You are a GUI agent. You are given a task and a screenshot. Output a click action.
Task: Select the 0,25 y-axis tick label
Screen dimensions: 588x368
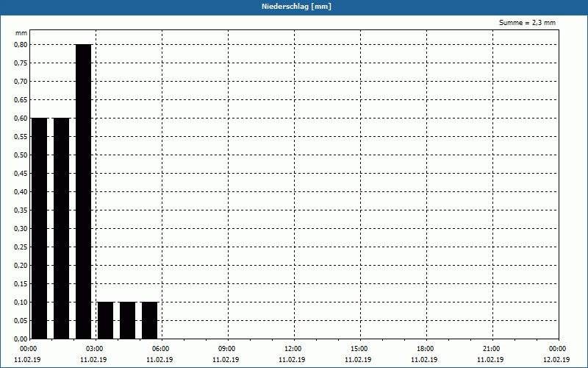tap(21, 247)
